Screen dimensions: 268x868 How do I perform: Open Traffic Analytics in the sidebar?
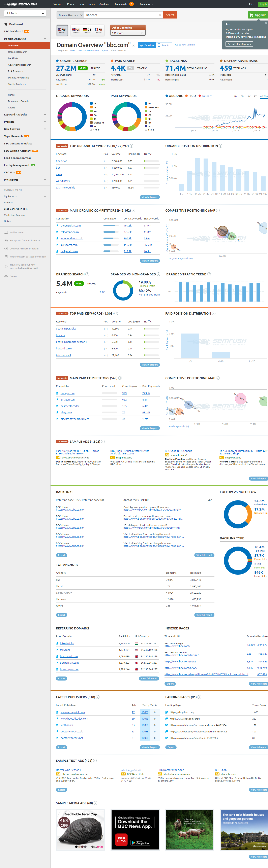(x=17, y=84)
